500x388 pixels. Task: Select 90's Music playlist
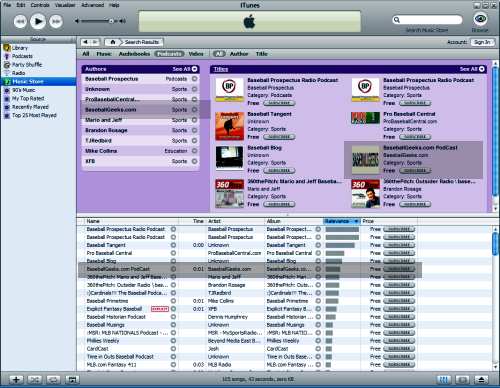[23, 90]
